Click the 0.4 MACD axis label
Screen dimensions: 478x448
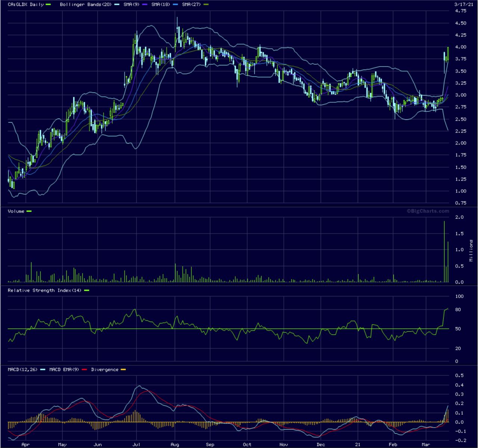pyautogui.click(x=460, y=385)
